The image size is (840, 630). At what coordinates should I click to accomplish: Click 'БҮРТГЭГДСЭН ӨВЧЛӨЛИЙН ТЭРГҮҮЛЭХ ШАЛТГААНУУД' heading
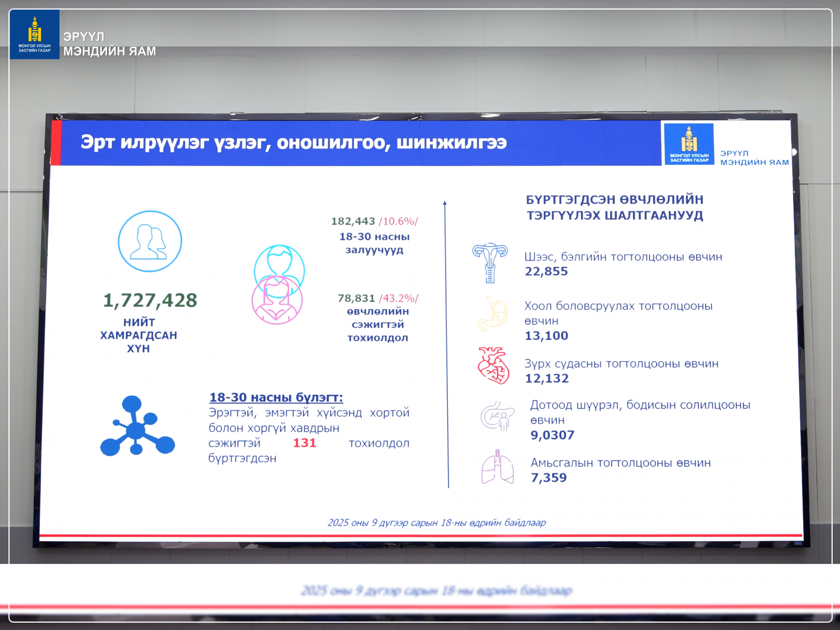[x=615, y=207]
